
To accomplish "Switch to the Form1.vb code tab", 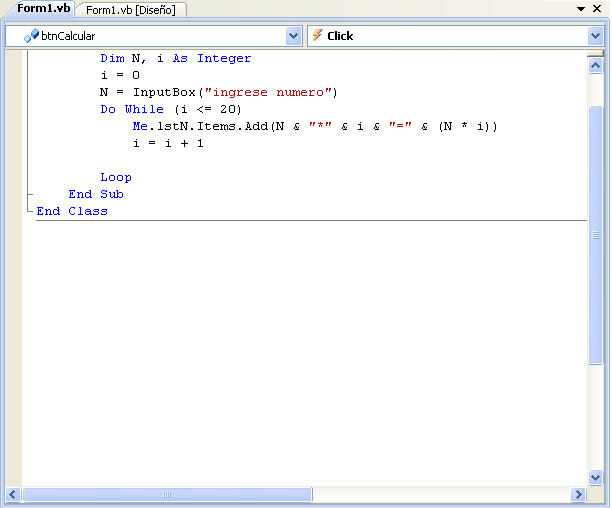I will 43,9.
